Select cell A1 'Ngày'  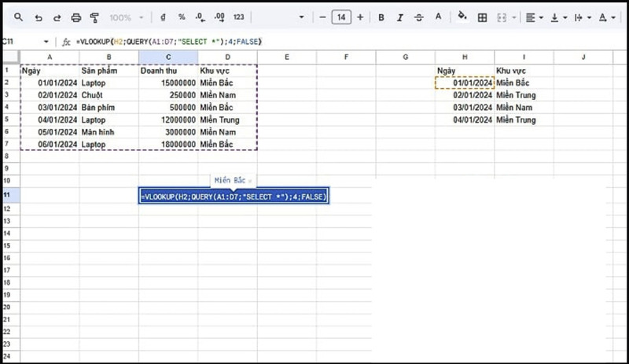(x=50, y=71)
